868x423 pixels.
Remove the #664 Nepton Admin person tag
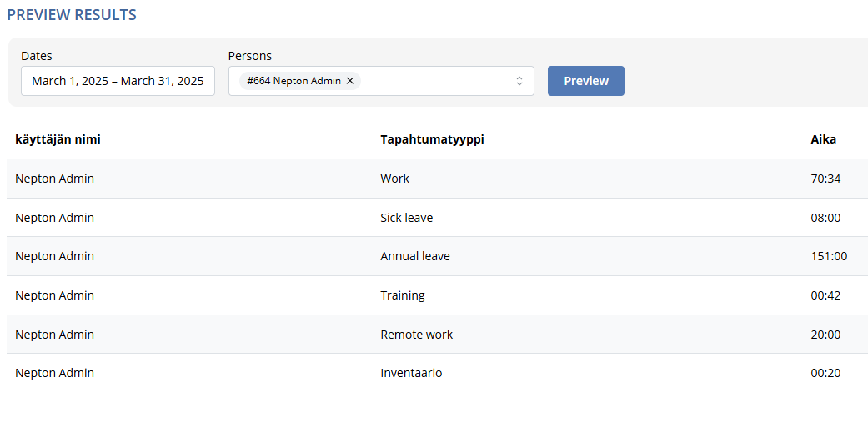point(350,81)
